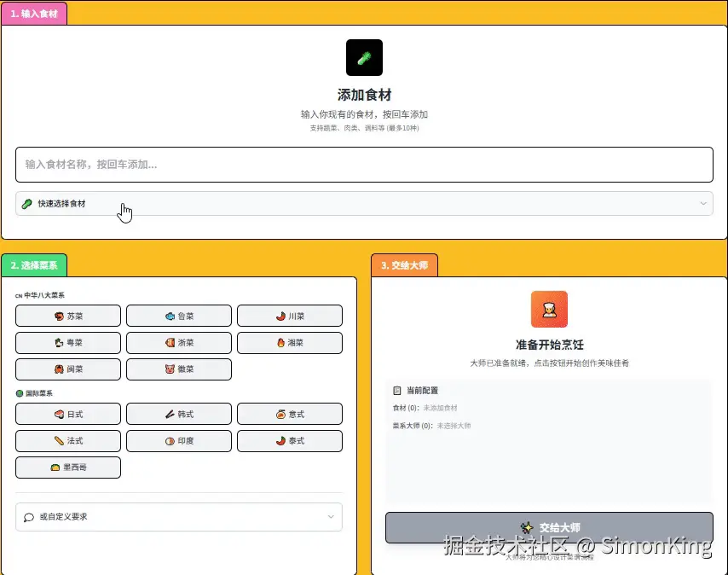This screenshot has height=575, width=728.
Task: Click the pickle icon beside 快速选择食材
Action: (x=27, y=203)
